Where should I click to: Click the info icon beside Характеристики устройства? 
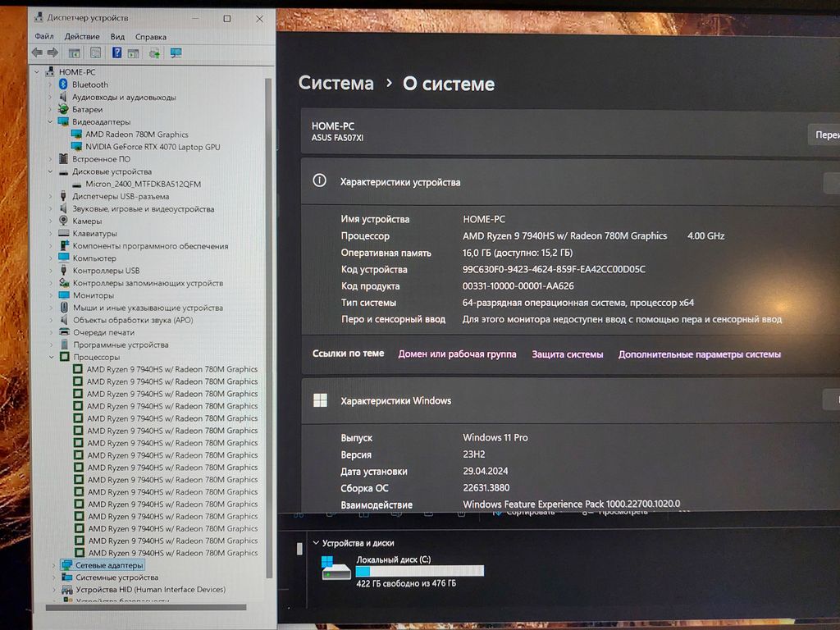320,181
